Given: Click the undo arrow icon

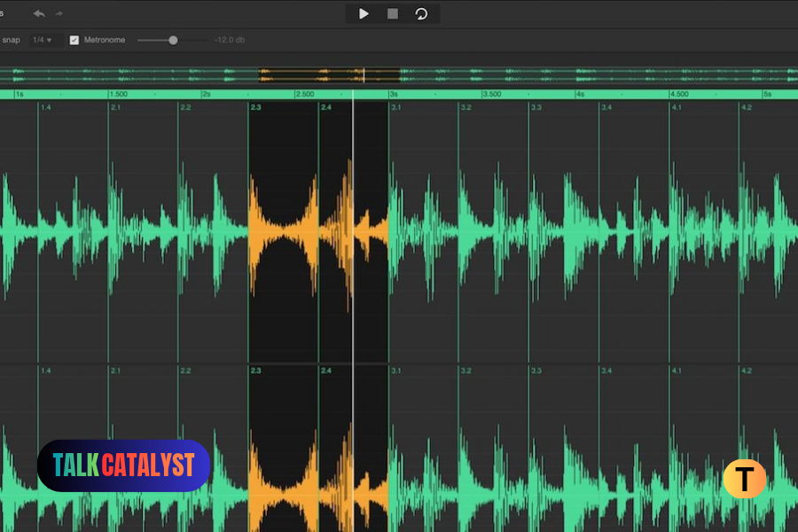Looking at the screenshot, I should tap(39, 13).
